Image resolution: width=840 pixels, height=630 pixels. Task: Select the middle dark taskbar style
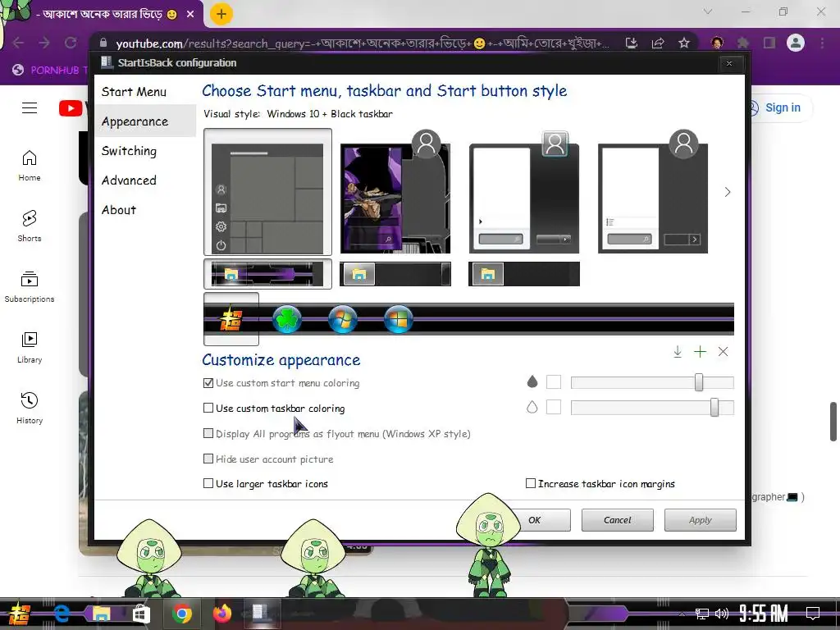pos(395,274)
